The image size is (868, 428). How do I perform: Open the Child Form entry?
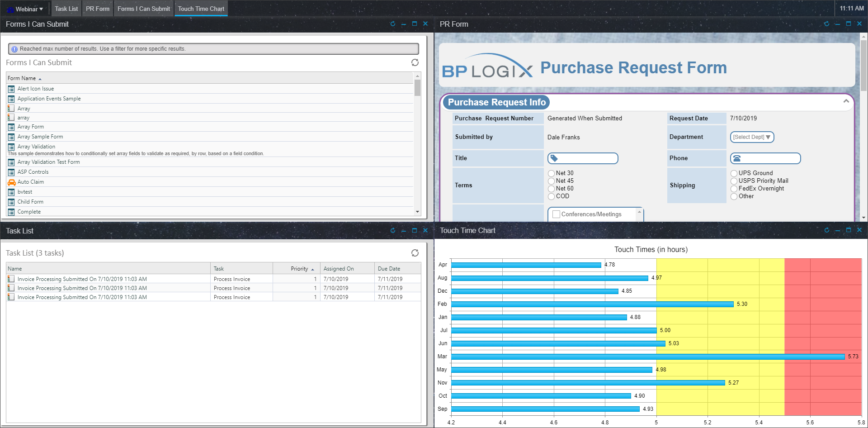pyautogui.click(x=30, y=202)
